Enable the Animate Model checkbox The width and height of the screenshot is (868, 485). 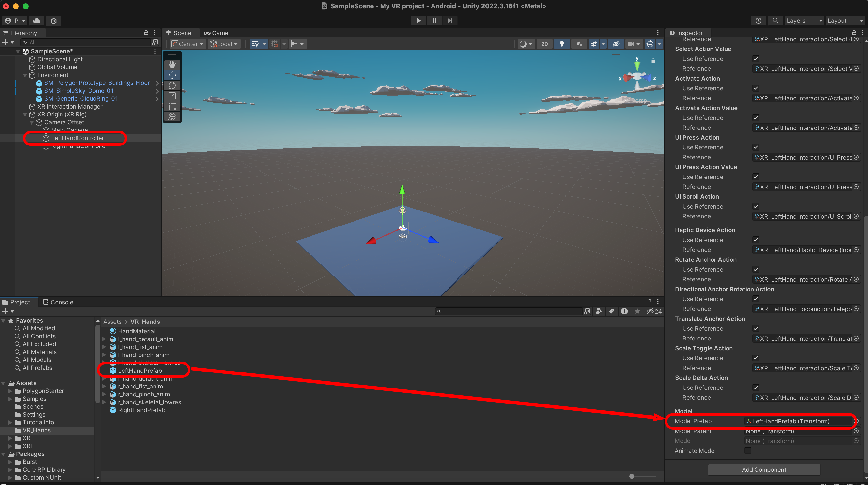coord(747,450)
